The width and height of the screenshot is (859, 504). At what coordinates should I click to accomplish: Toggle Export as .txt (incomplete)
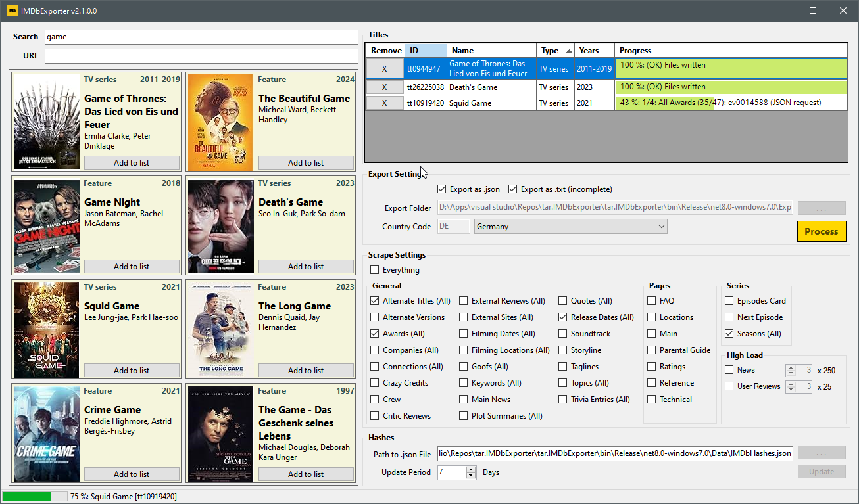pyautogui.click(x=512, y=189)
